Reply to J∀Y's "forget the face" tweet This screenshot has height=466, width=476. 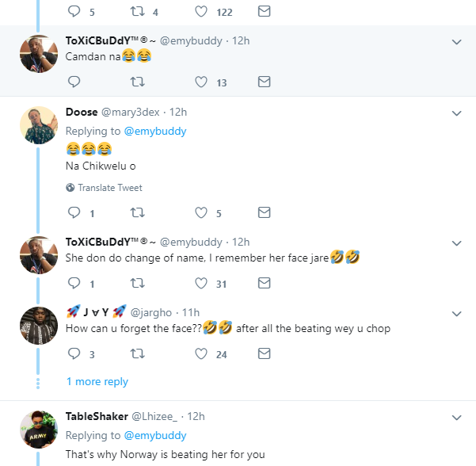point(74,353)
